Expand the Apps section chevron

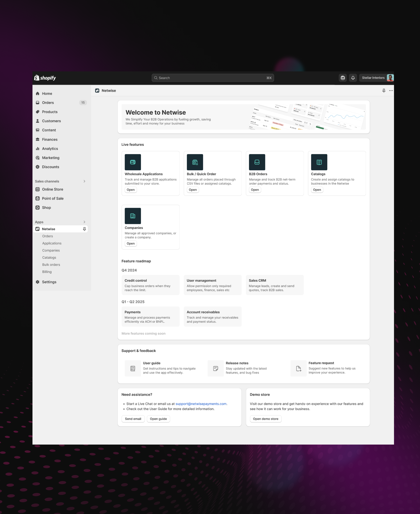tap(84, 222)
